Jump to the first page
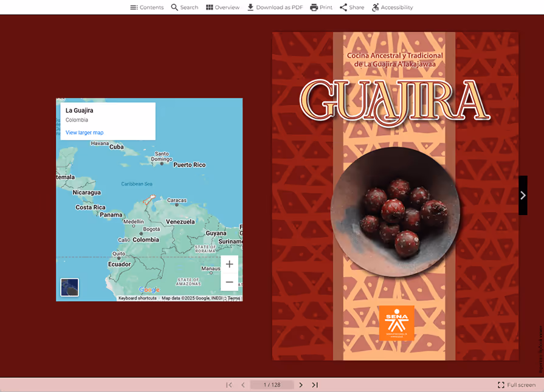 229,385
